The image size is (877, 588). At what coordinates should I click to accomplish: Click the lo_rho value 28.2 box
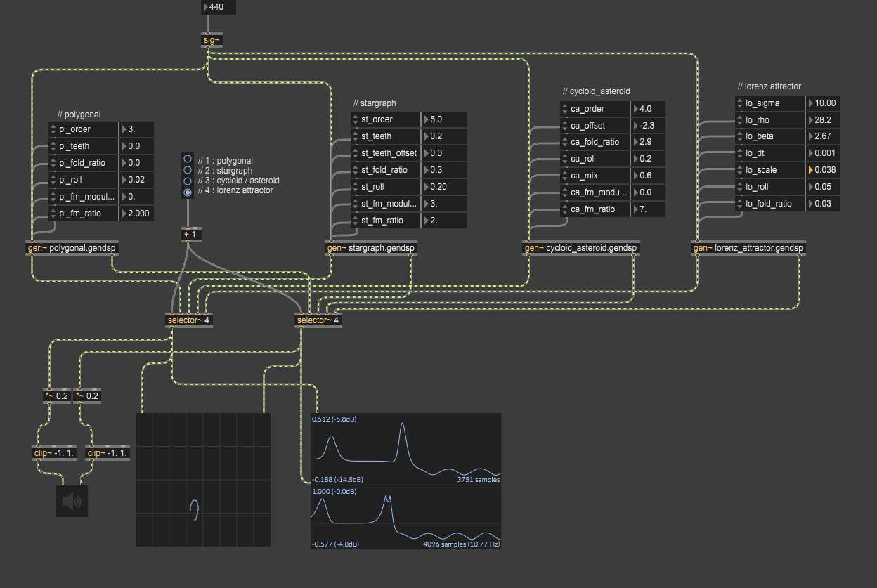(x=824, y=119)
